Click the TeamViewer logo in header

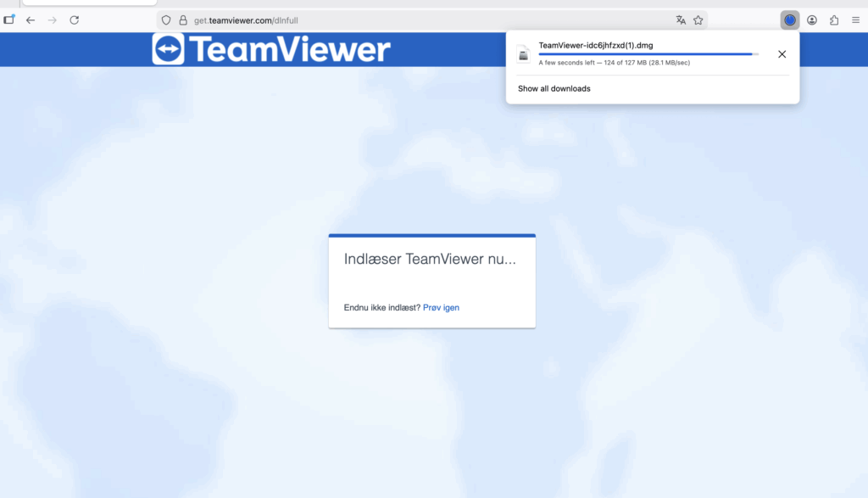pos(271,49)
